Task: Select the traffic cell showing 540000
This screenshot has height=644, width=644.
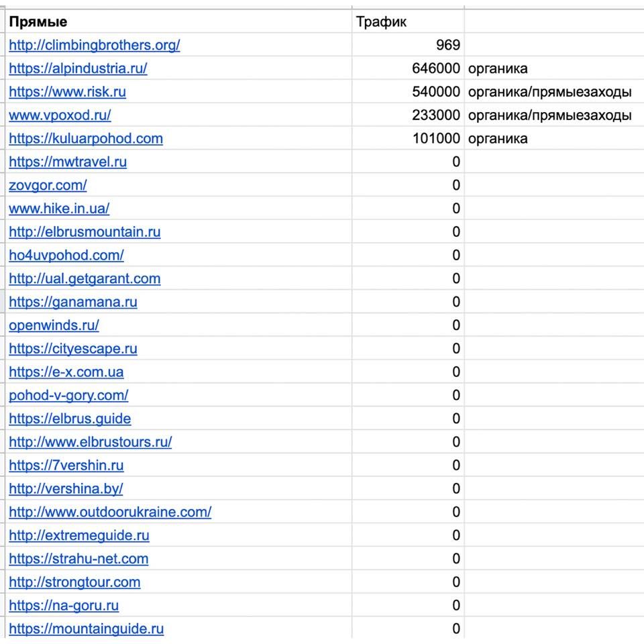Action: [408, 92]
